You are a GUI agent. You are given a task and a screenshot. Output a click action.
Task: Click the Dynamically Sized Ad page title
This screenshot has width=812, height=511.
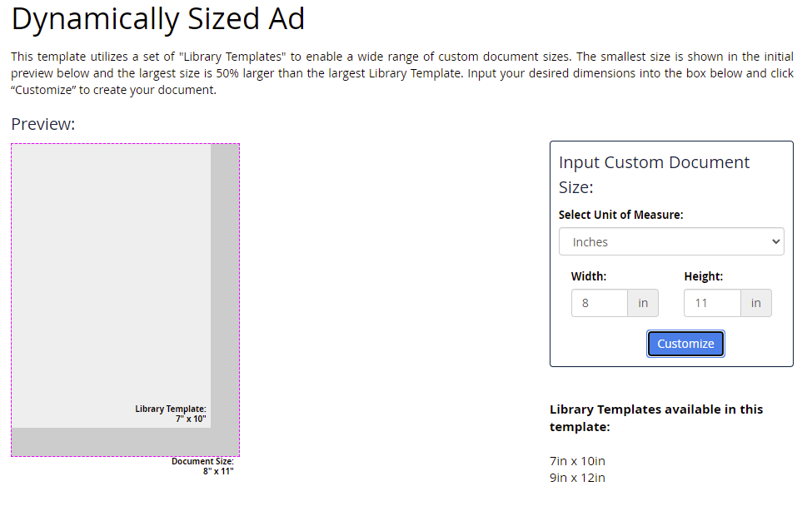point(158,19)
